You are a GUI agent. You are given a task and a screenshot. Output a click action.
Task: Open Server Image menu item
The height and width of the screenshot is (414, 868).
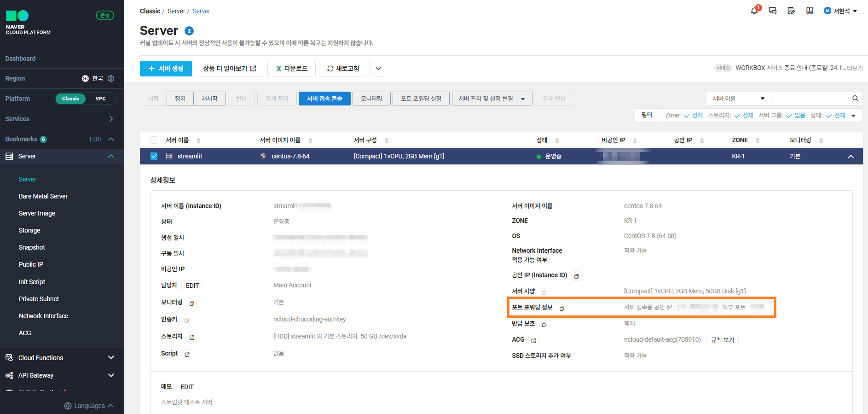coord(37,213)
